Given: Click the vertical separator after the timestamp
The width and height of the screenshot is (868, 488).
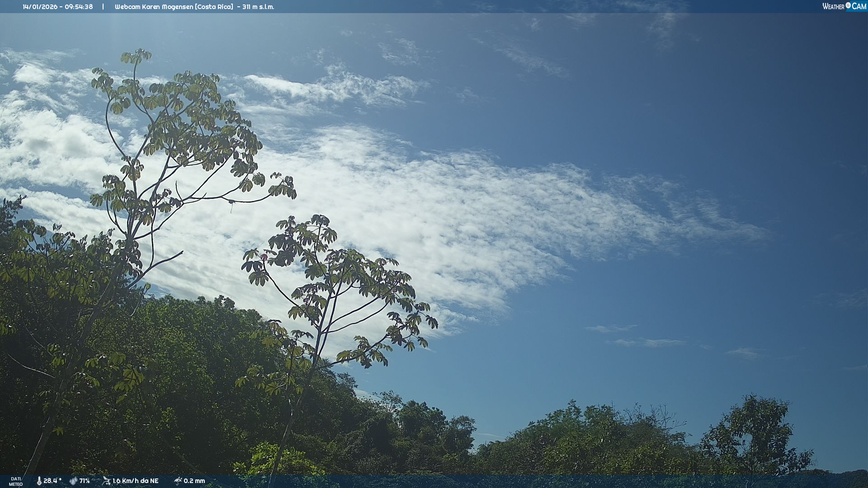Looking at the screenshot, I should [103, 7].
